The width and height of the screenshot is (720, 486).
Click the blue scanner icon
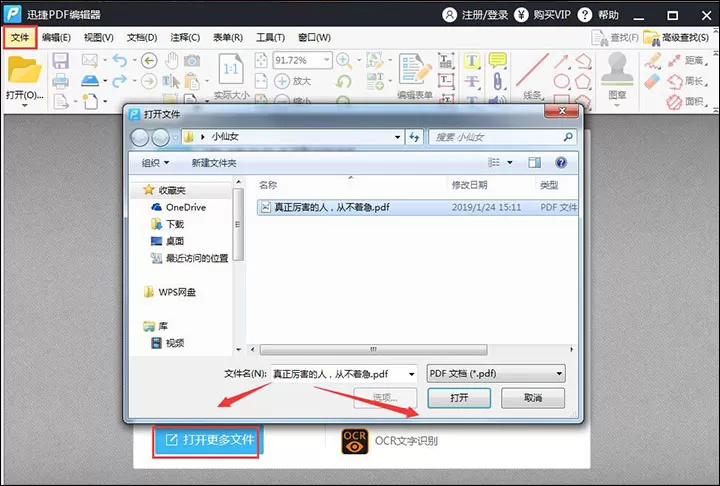(90, 81)
